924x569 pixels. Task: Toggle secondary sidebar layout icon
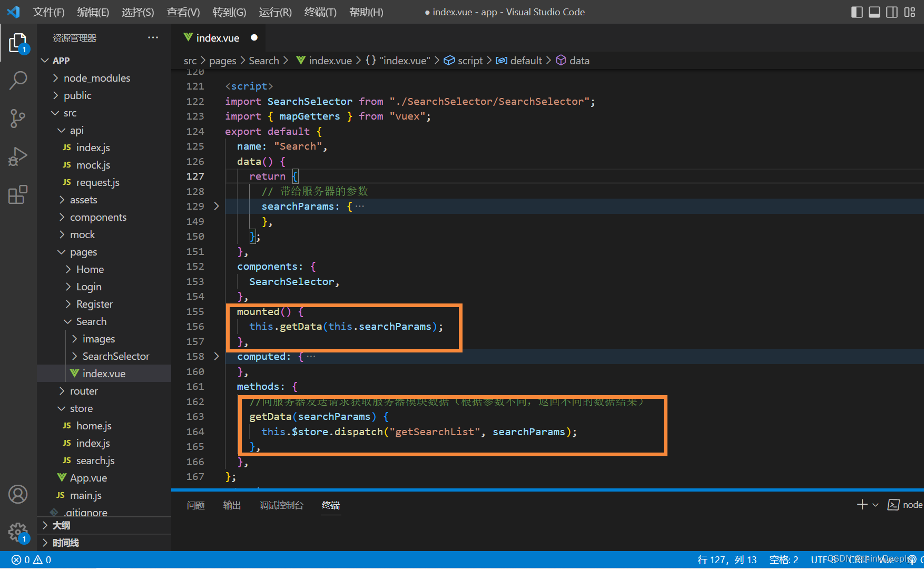(x=892, y=12)
